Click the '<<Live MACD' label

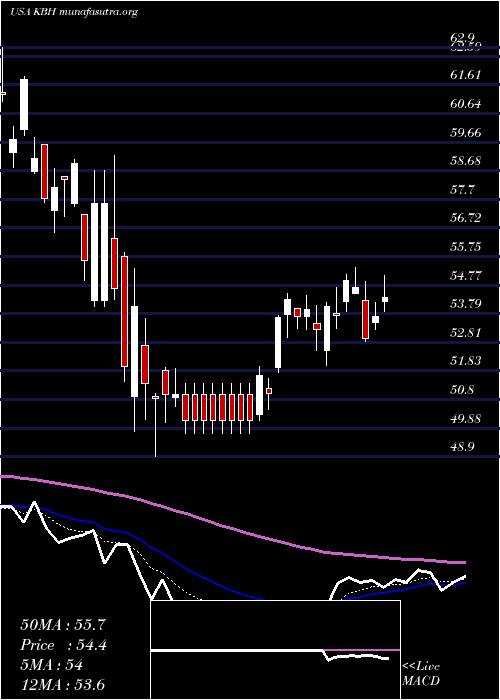(x=421, y=673)
